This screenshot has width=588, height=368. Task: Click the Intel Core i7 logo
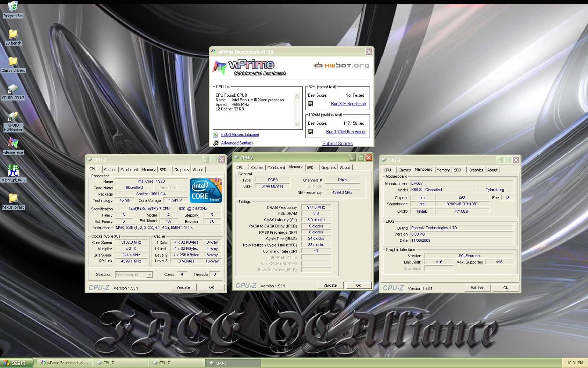[x=206, y=190]
